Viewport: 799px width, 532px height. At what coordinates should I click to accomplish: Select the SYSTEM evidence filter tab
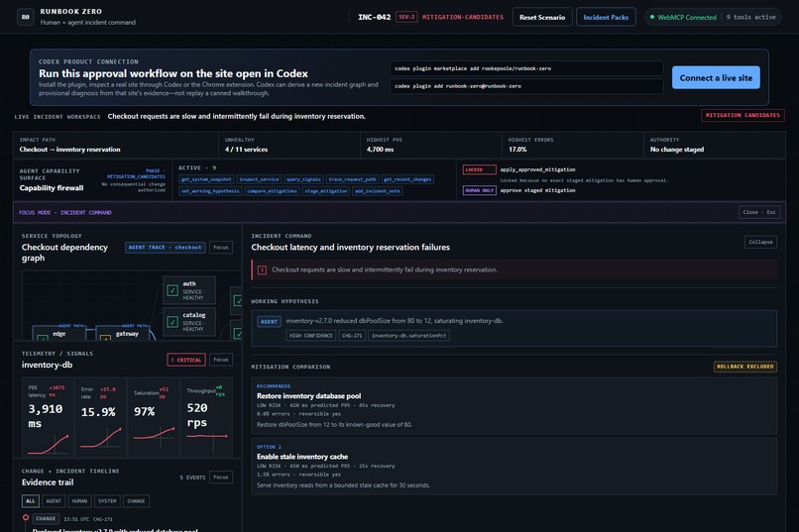point(107,501)
